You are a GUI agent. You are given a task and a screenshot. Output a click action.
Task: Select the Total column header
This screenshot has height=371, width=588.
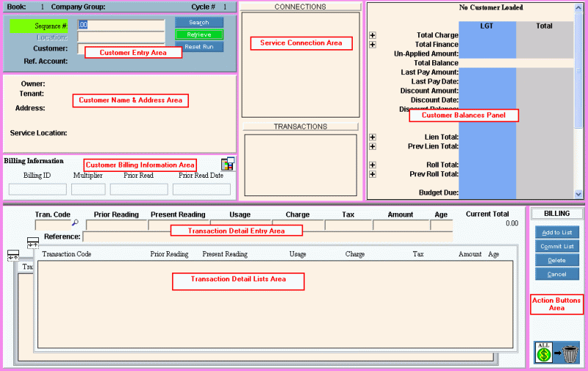[545, 26]
